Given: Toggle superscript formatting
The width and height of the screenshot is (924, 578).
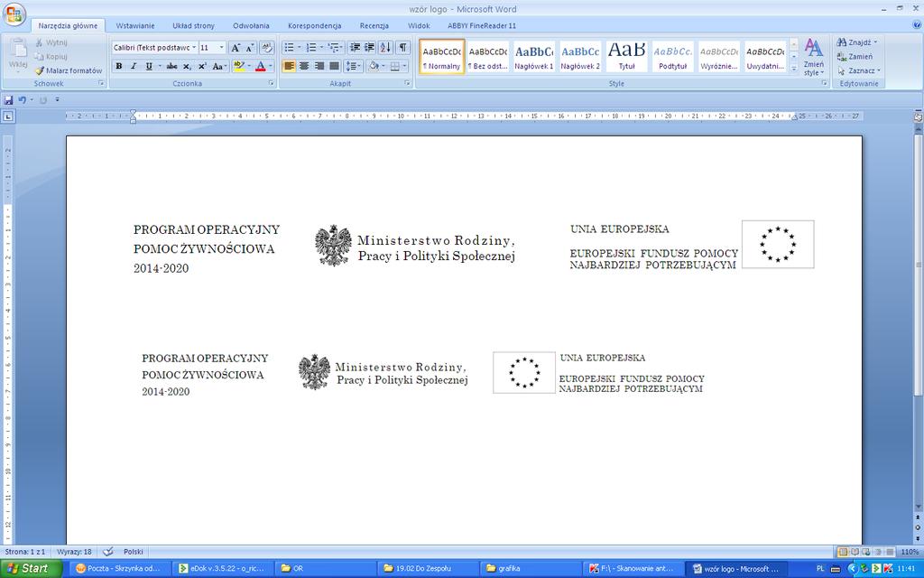Looking at the screenshot, I should coord(202,66).
